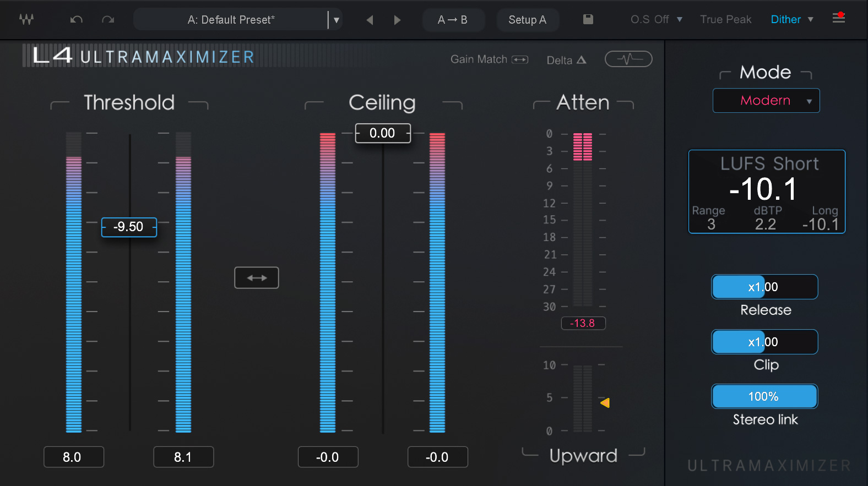The image size is (868, 486).
Task: Click the Ceiling 0.00 value field
Action: pos(382,133)
